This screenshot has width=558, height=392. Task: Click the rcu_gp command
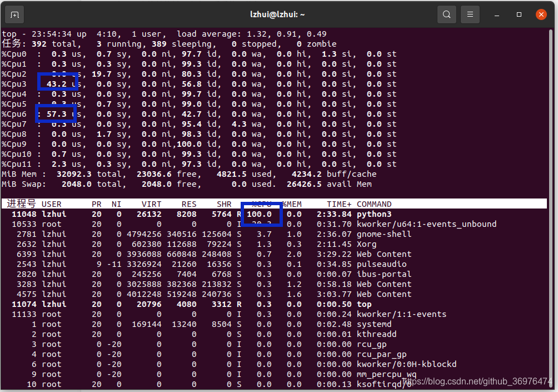[x=371, y=344]
